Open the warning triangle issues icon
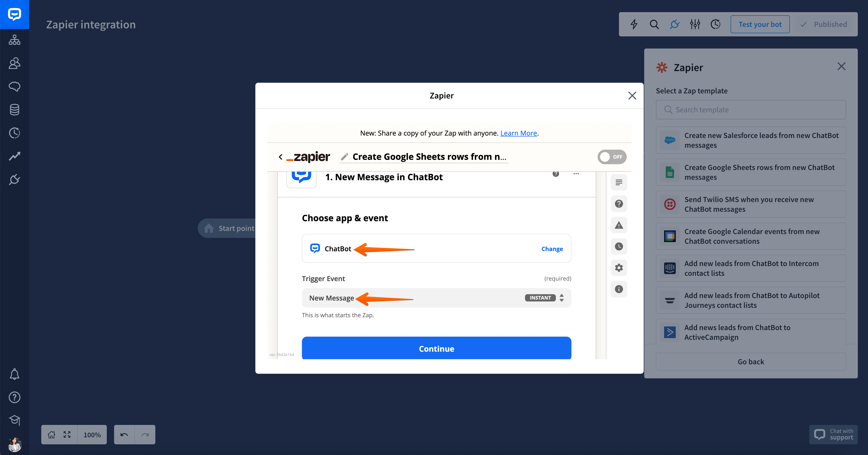Screen dimensions: 868x455 (x=619, y=225)
